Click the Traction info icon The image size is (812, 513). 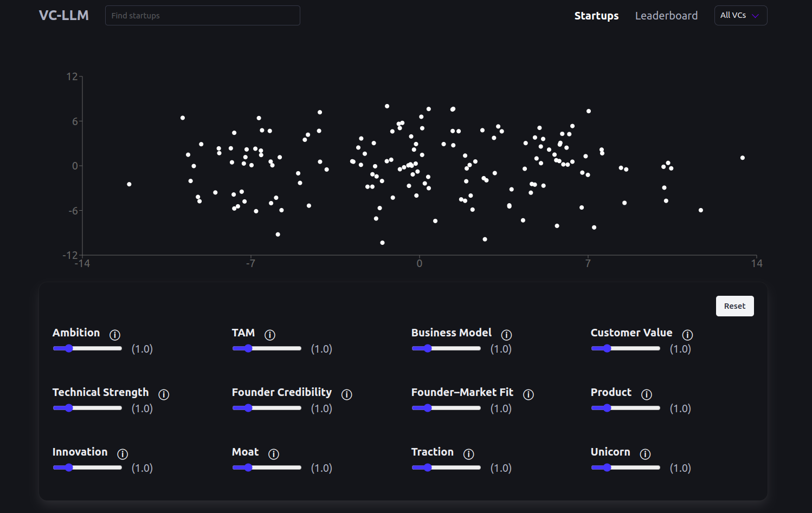tap(469, 454)
